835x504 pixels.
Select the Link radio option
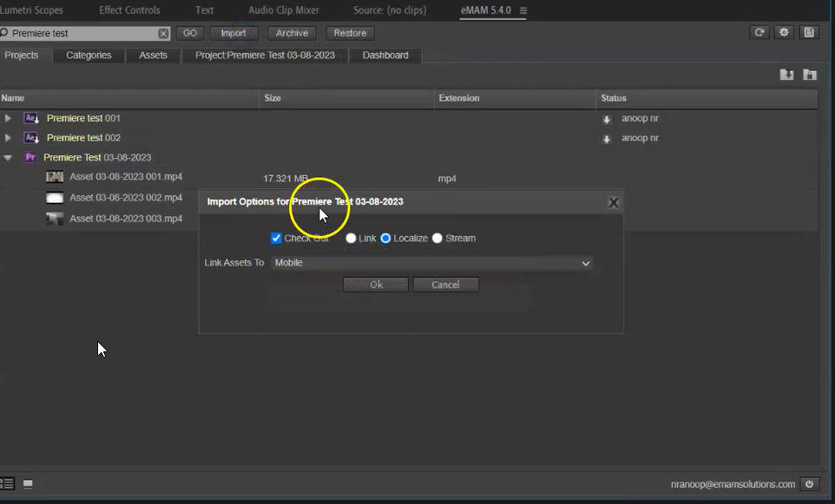351,238
